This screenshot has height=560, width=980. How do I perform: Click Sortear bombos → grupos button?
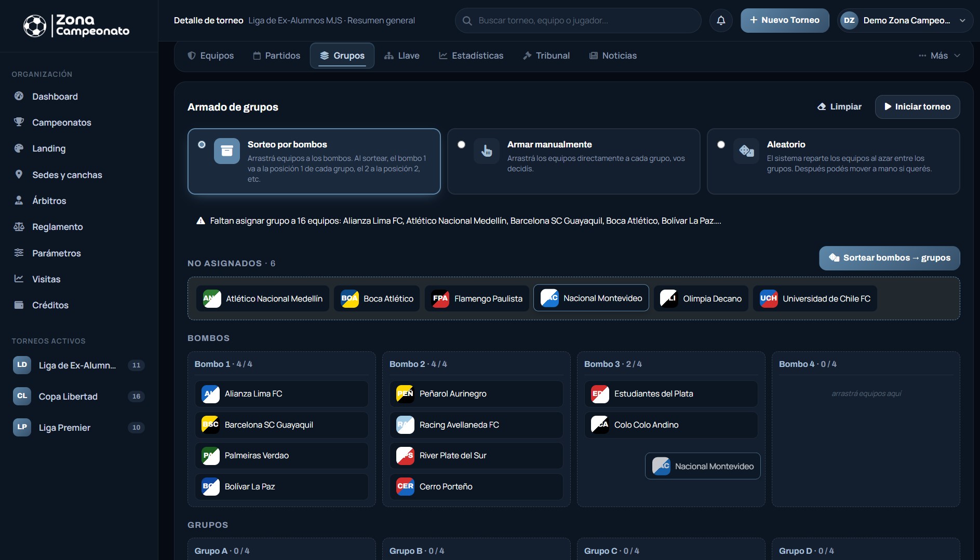[889, 258]
